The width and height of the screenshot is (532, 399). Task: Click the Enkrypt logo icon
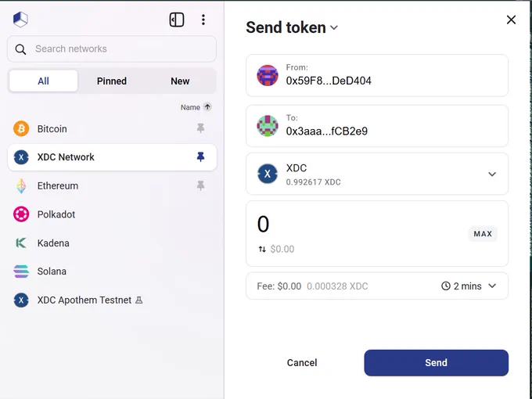tap(20, 20)
